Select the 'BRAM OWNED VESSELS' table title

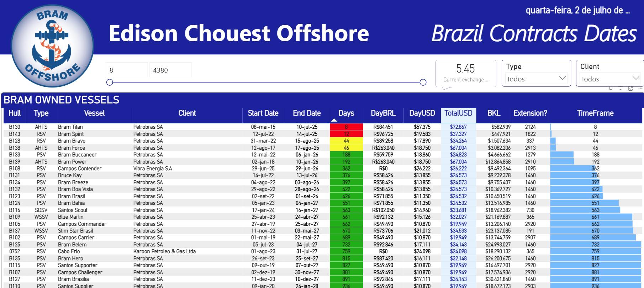(x=61, y=100)
